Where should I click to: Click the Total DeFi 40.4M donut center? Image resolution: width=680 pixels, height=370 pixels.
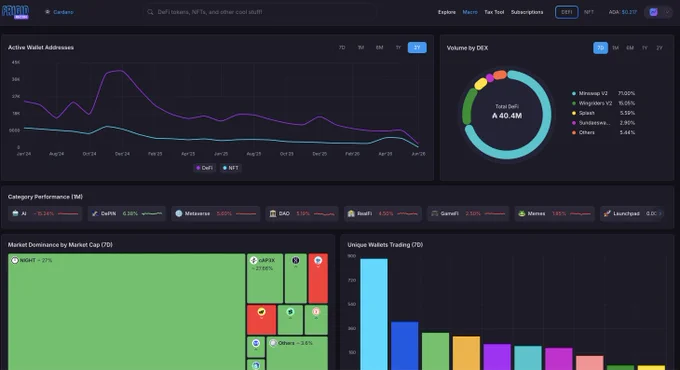(507, 112)
